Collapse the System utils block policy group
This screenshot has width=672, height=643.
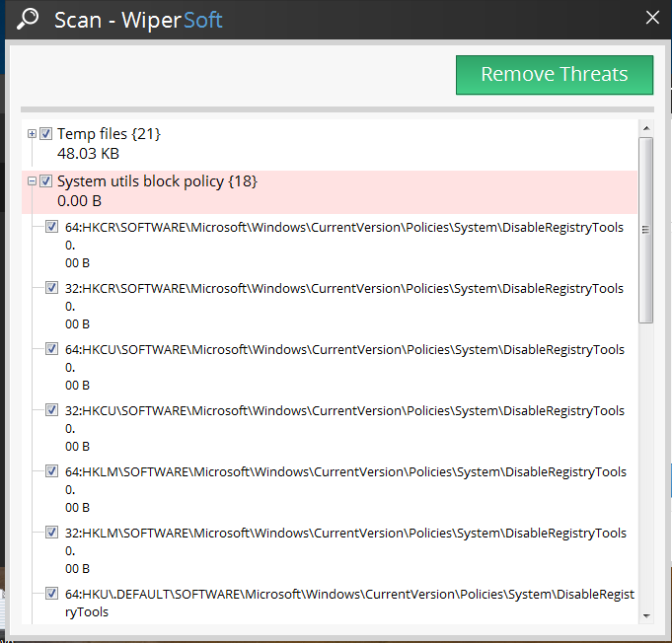(32, 181)
